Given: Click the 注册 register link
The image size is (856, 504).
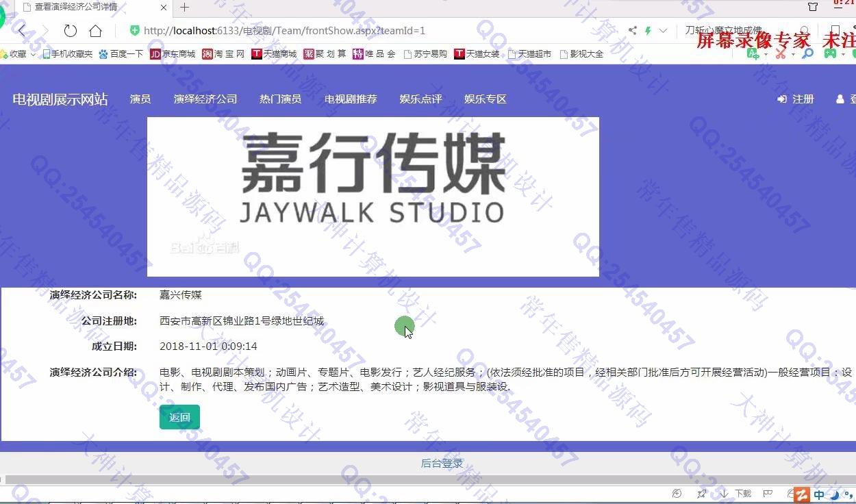Looking at the screenshot, I should 796,99.
